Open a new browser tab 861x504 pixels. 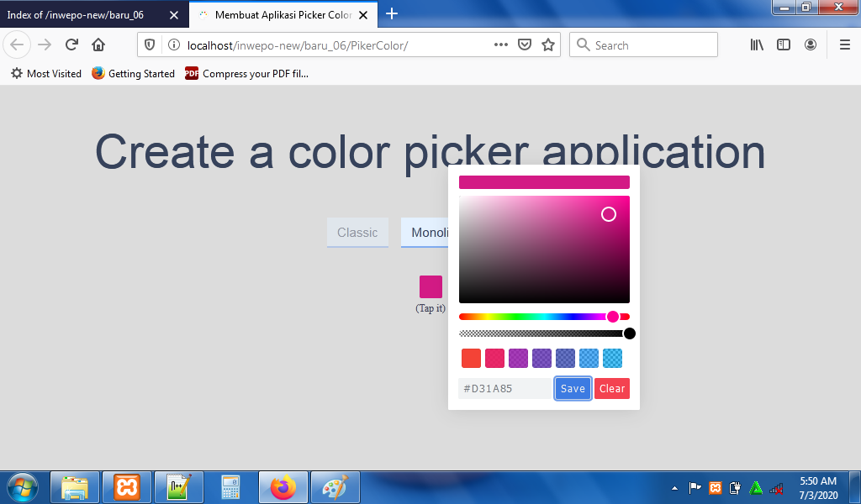(x=392, y=13)
